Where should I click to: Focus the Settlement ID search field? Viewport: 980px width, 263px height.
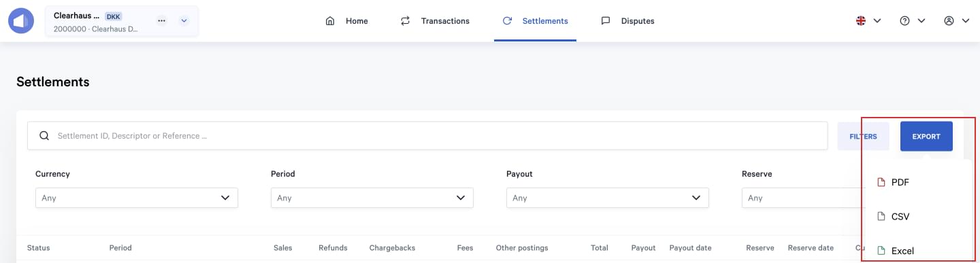tap(427, 136)
